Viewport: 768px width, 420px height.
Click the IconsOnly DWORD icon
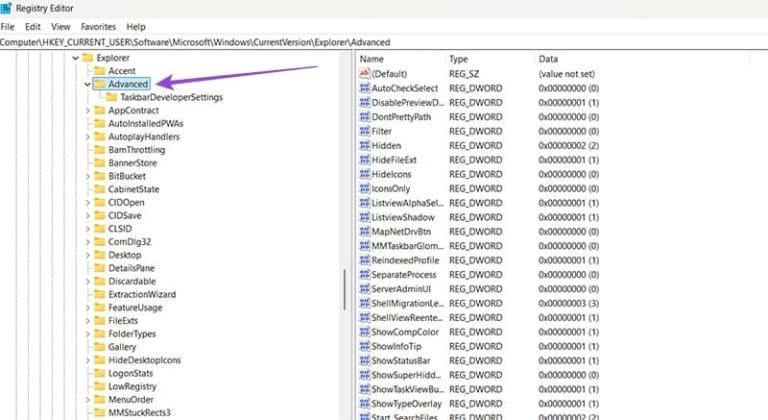[x=364, y=188]
